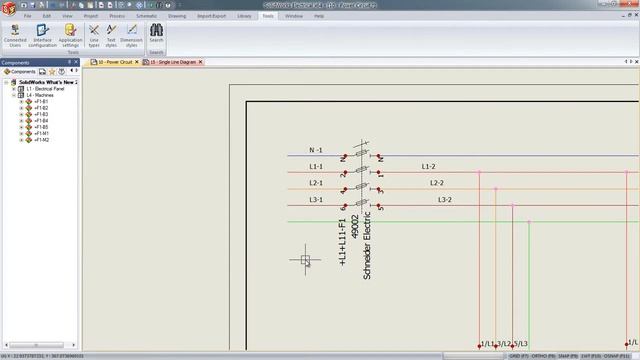This screenshot has width=640, height=360.
Task: Open the Edit menu tab
Action: (47, 16)
